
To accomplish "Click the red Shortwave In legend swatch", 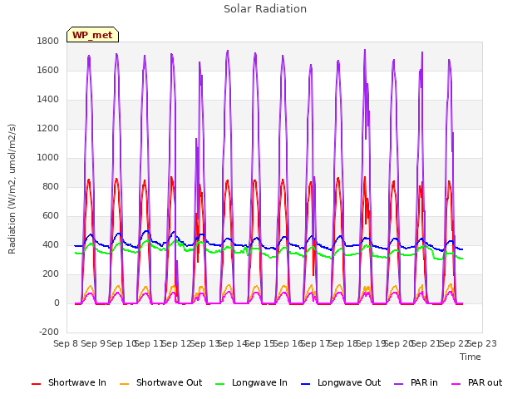I will (x=37, y=383).
